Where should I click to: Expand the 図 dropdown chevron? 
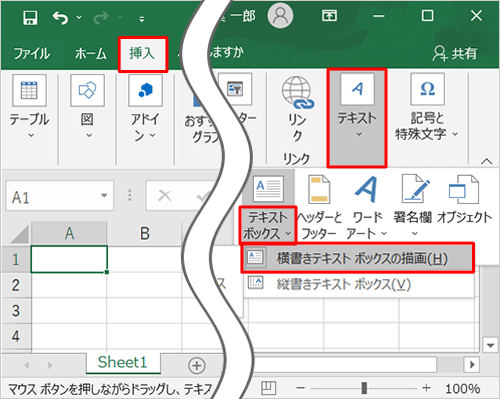point(89,135)
